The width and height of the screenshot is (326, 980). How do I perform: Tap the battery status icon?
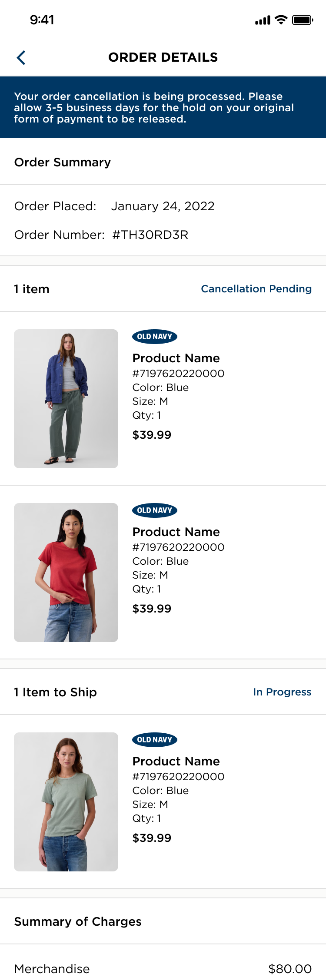click(x=303, y=20)
